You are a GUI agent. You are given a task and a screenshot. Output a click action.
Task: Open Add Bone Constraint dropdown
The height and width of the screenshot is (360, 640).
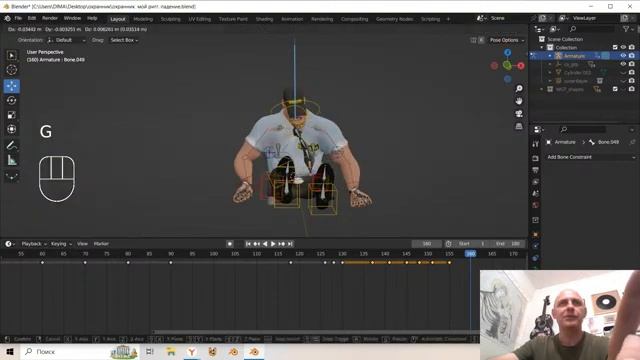(x=591, y=157)
